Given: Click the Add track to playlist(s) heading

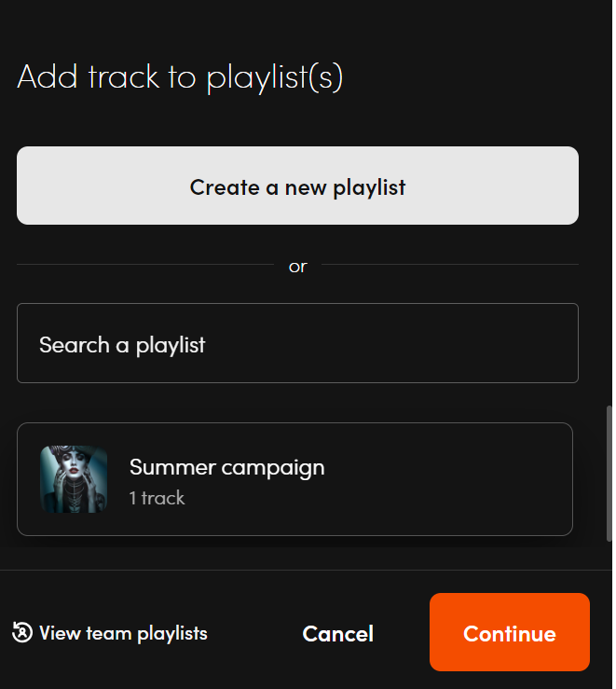Looking at the screenshot, I should point(180,77).
